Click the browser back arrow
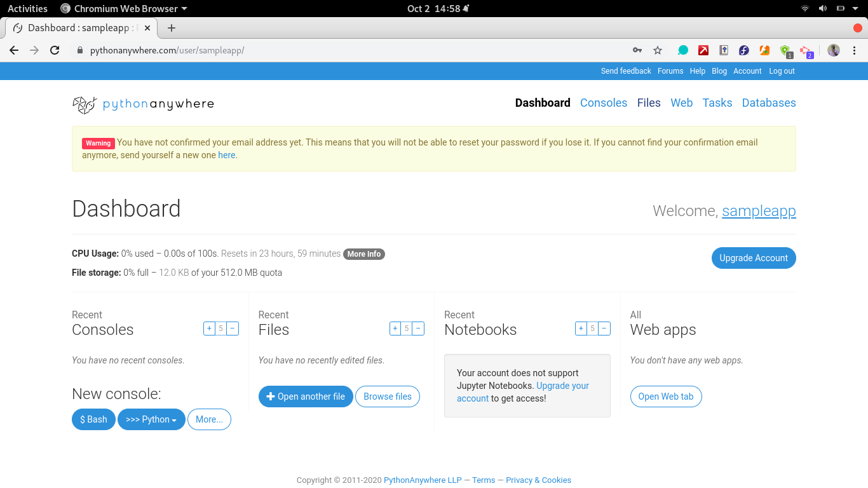The width and height of the screenshot is (868, 488). click(14, 50)
